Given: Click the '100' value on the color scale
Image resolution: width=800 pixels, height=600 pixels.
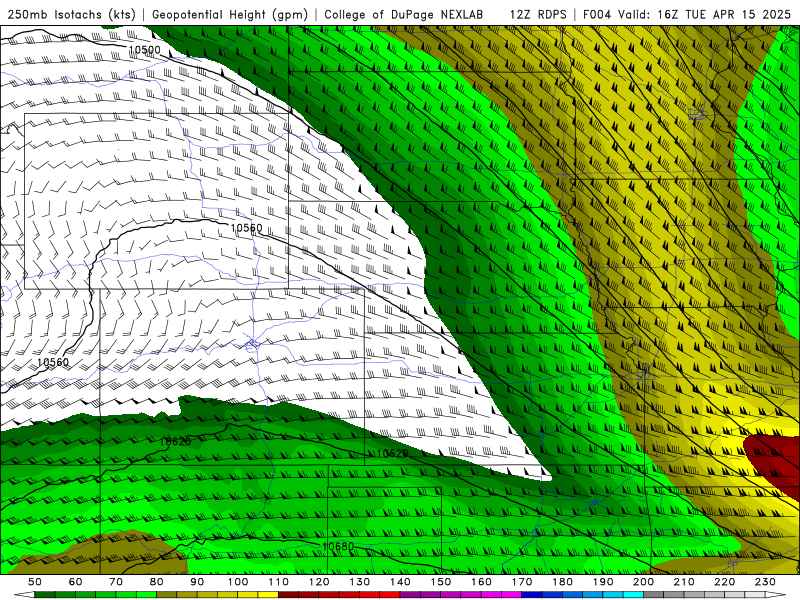Looking at the screenshot, I should tap(238, 582).
